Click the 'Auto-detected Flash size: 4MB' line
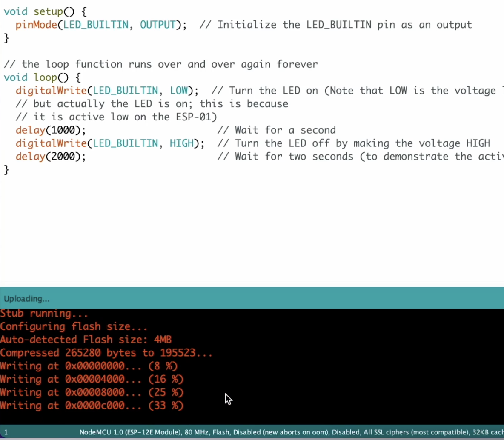The height and width of the screenshot is (440, 504). (86, 340)
